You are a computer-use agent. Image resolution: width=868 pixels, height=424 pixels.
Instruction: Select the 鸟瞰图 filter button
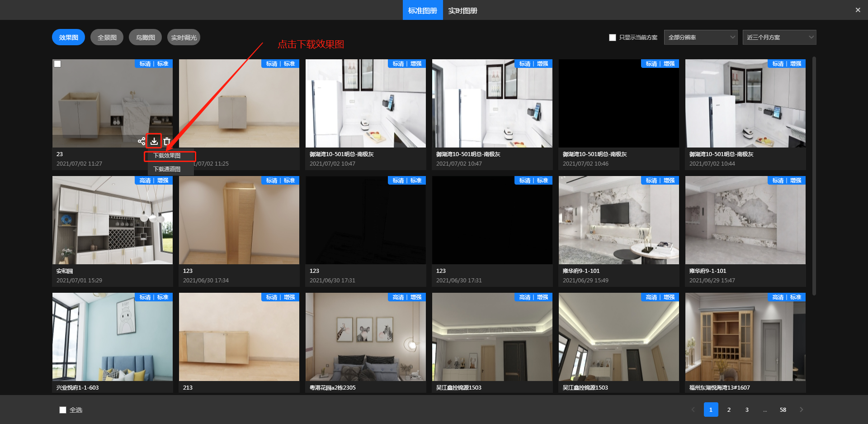click(145, 38)
